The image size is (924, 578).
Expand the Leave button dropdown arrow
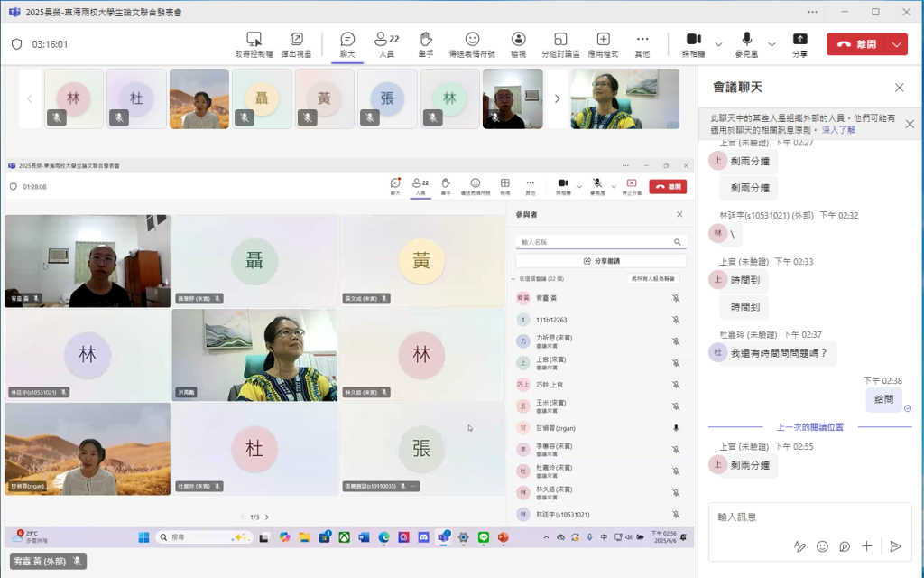[897, 44]
